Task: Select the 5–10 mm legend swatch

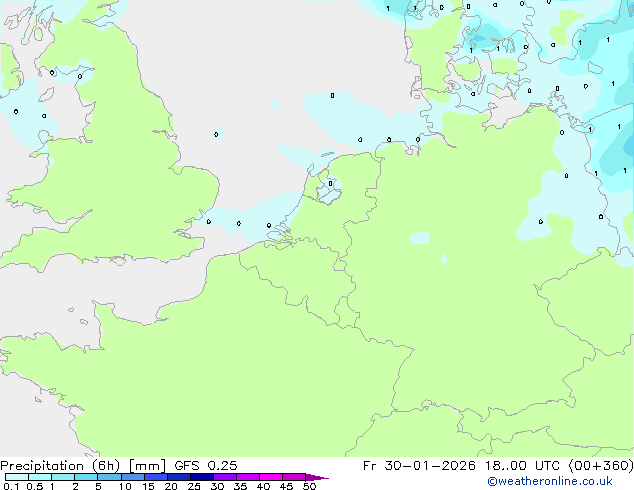Action: click(x=109, y=477)
